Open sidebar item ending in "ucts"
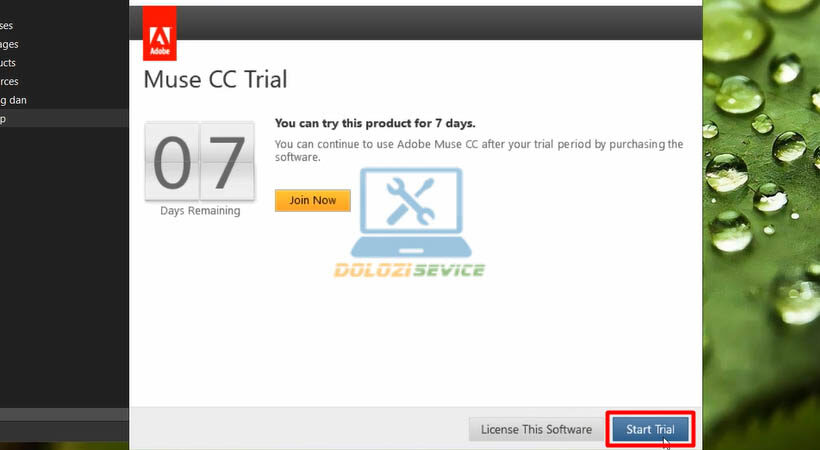The width and height of the screenshot is (820, 450). point(8,63)
